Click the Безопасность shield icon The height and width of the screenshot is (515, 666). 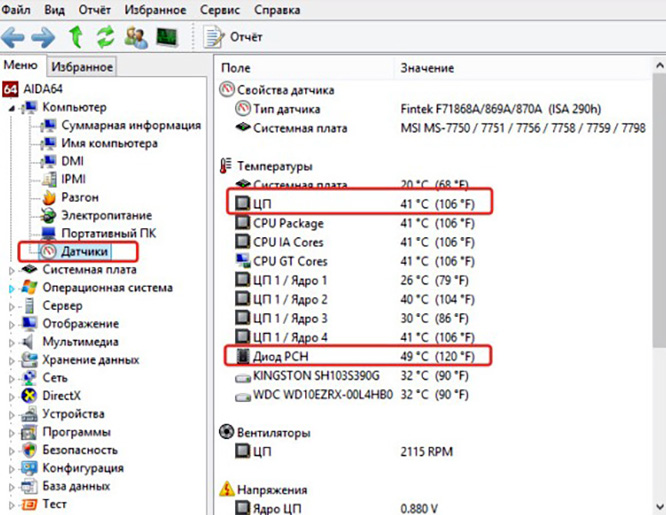click(x=29, y=450)
